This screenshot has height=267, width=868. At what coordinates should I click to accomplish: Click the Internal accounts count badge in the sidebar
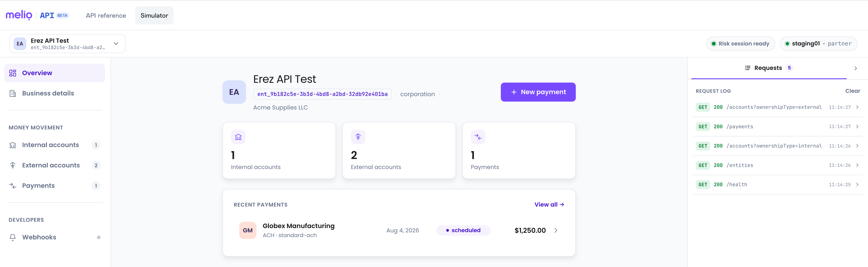96,145
